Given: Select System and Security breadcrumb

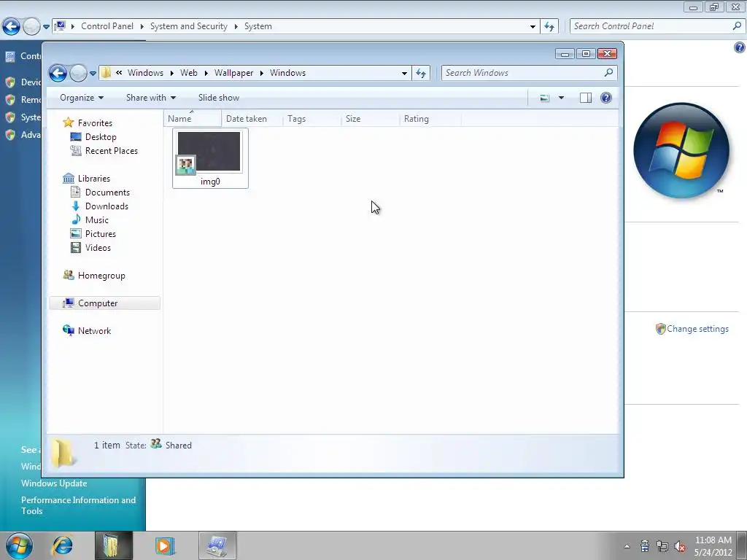Looking at the screenshot, I should [189, 26].
